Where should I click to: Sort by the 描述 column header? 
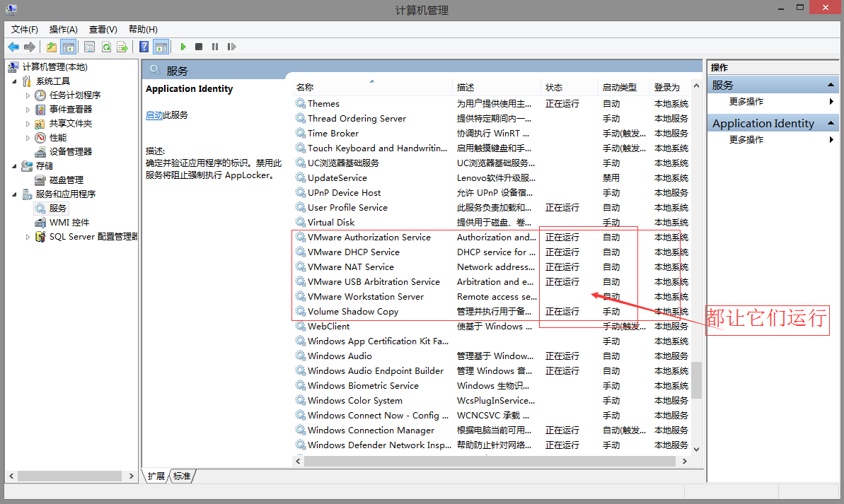[496, 87]
